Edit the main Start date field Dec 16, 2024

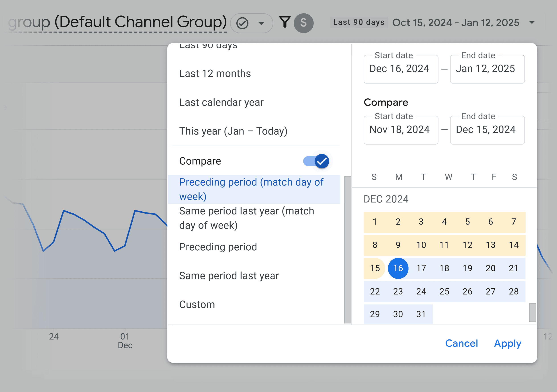click(x=401, y=69)
